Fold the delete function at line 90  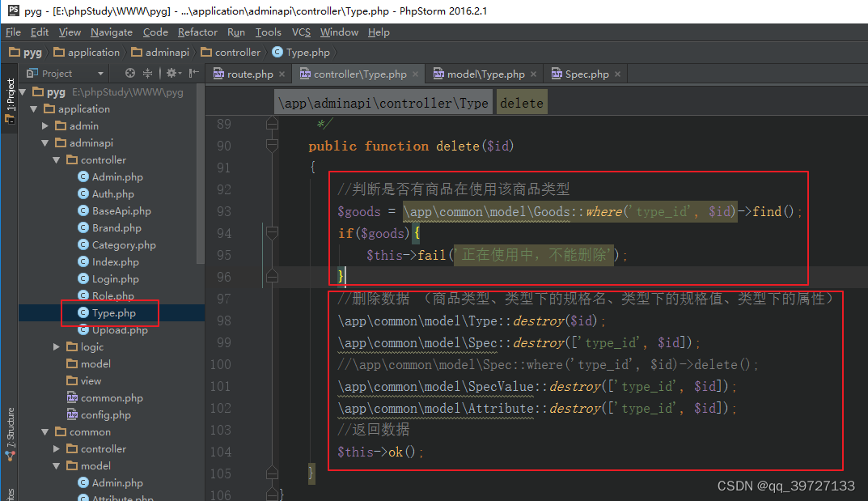coord(272,146)
